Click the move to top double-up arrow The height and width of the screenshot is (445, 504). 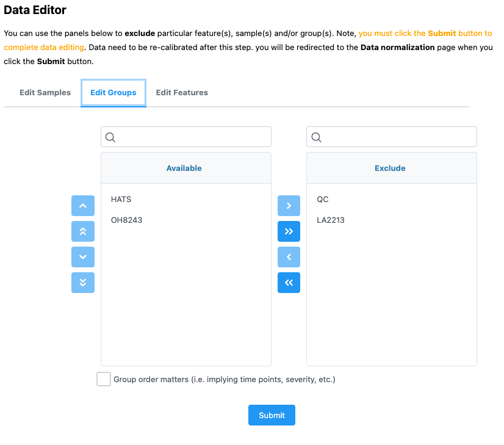tap(83, 231)
